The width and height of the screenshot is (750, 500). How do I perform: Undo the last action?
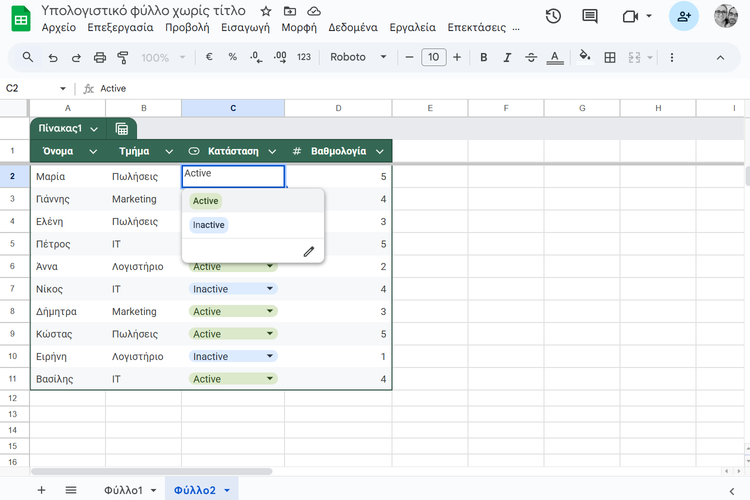point(53,58)
